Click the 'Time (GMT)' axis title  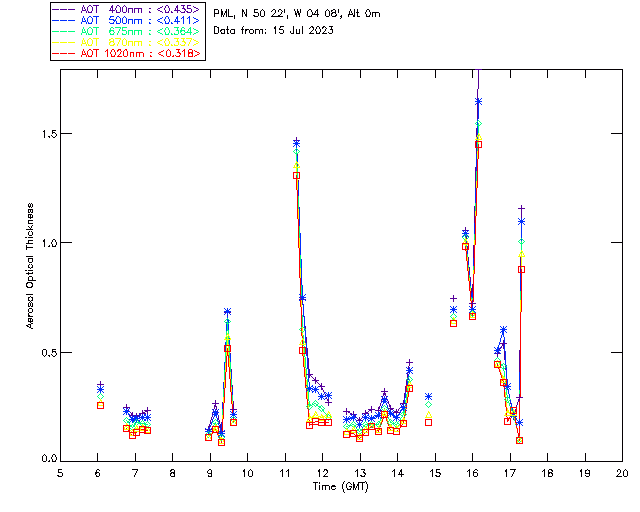point(340,487)
